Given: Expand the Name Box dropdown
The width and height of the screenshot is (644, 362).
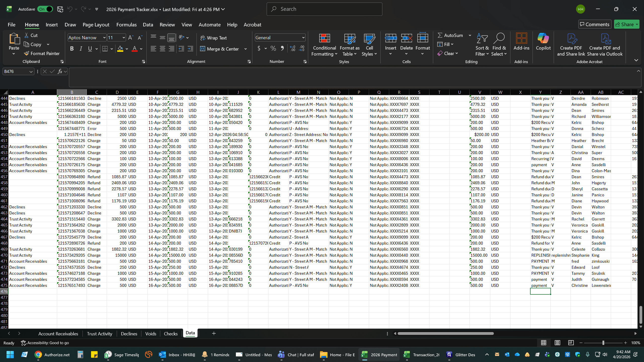Looking at the screenshot, I should [31, 72].
